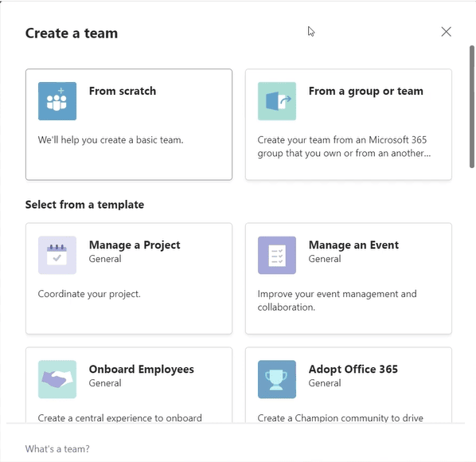Click the Onboard Employees handshake icon

pos(57,379)
